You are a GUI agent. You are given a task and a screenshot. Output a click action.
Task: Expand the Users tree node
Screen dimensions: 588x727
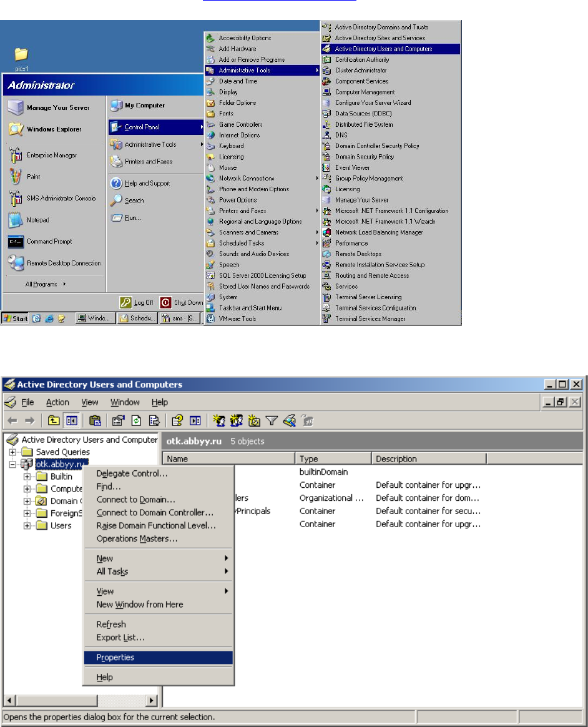(x=27, y=526)
